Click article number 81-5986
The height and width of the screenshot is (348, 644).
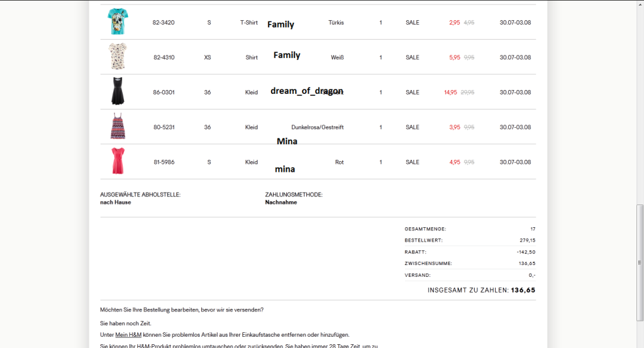[x=164, y=162]
